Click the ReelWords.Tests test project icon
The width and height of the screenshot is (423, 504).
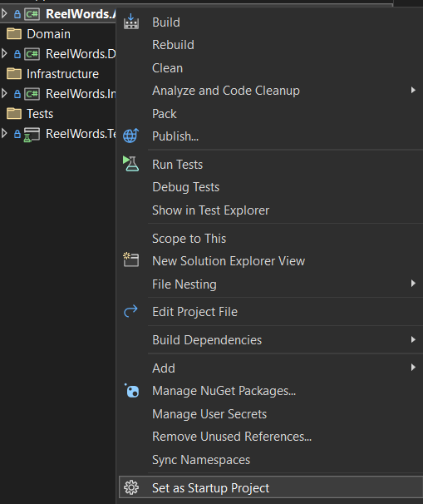point(32,135)
